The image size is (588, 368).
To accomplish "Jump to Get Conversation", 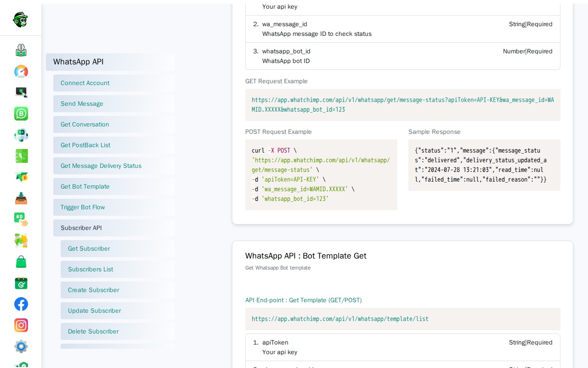I will click(x=114, y=125).
